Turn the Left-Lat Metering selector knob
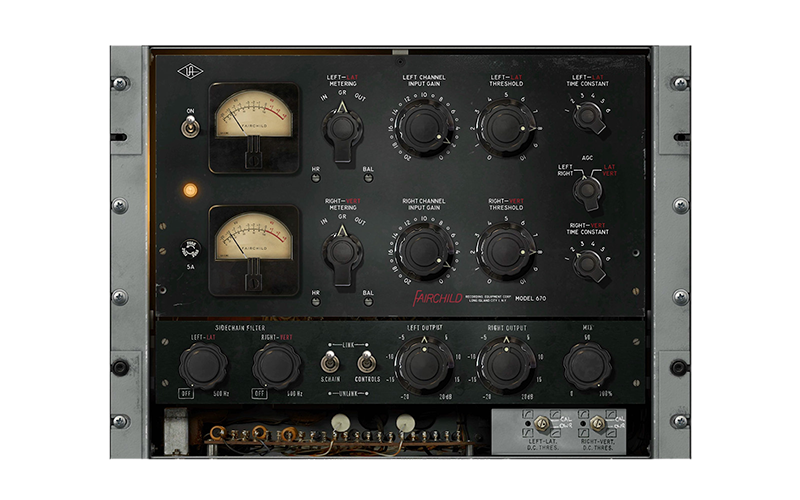 tap(342, 130)
